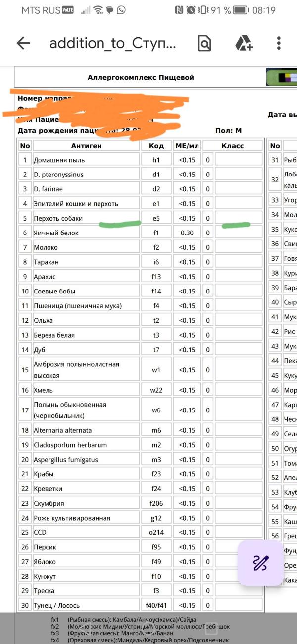Select the МЕ/мл column header
The width and height of the screenshot is (297, 644).
[x=187, y=146]
